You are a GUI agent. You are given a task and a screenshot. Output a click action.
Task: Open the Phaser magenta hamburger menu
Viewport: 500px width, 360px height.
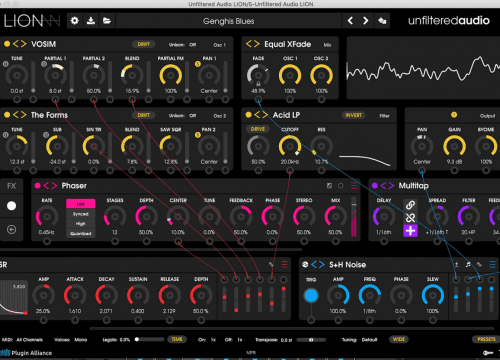pyautogui.click(x=354, y=186)
